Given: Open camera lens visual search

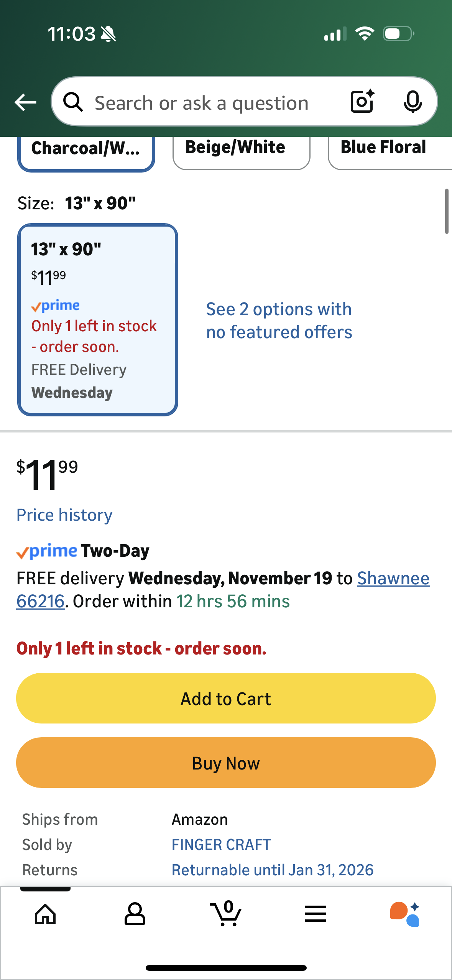Looking at the screenshot, I should (x=362, y=102).
